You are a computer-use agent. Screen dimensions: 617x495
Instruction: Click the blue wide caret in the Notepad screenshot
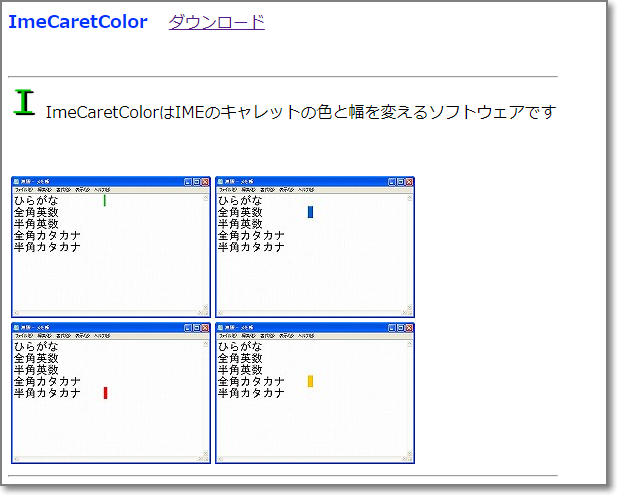coord(311,212)
